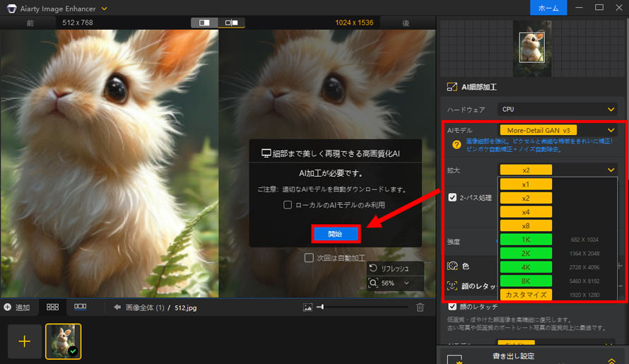Click the AI細部加工 panel icon
The width and height of the screenshot is (629, 364).
click(x=452, y=87)
